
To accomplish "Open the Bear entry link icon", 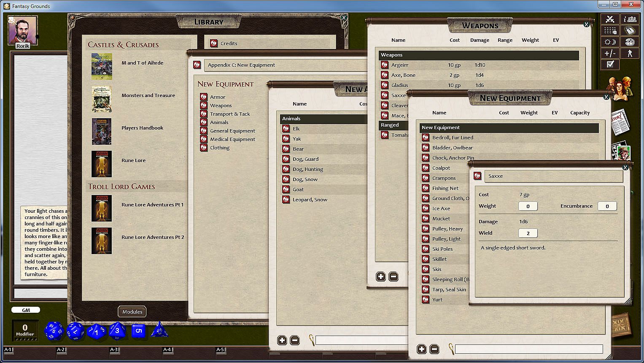I will pos(286,149).
